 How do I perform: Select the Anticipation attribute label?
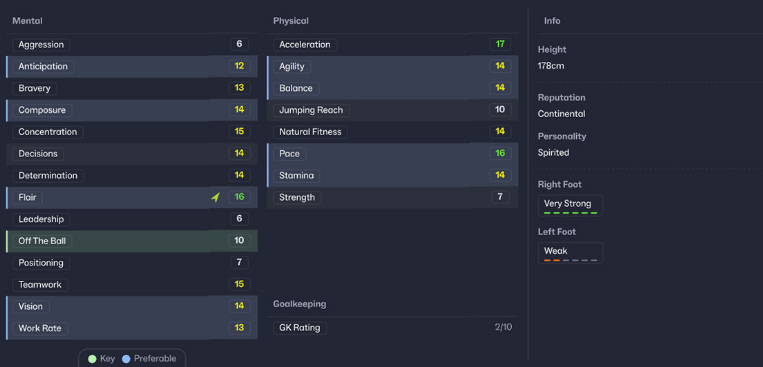(43, 67)
